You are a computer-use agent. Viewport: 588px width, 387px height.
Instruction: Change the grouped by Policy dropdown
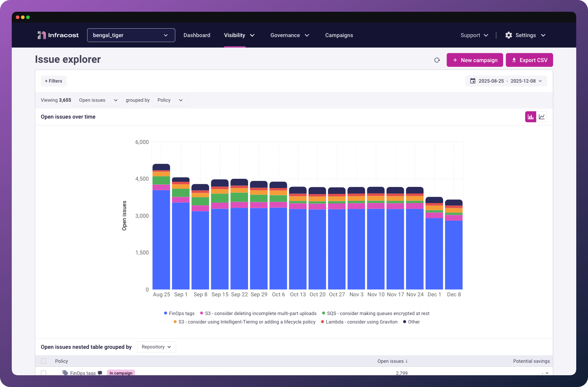(x=170, y=100)
